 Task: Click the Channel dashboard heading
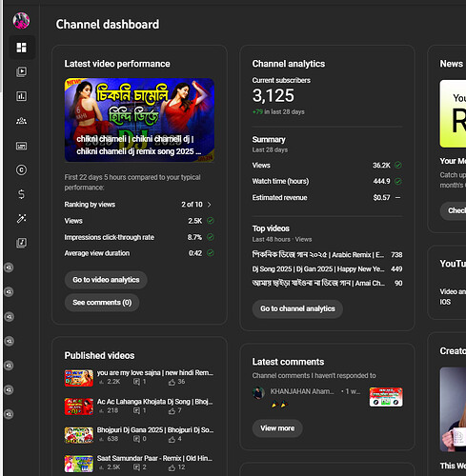(108, 25)
